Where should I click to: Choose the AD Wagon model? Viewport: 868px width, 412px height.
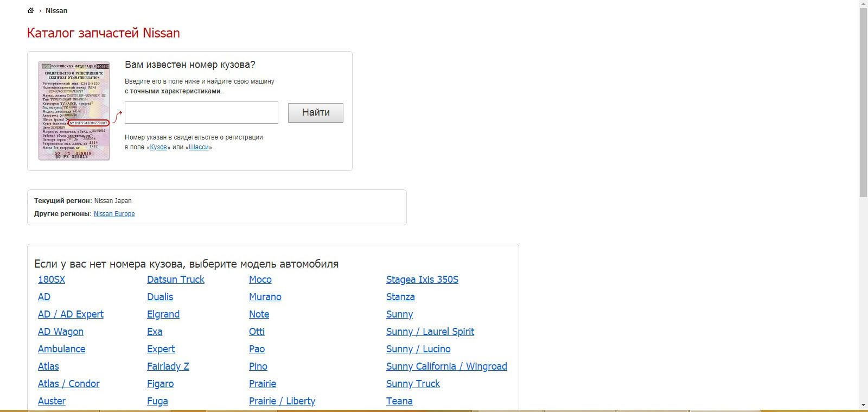[x=61, y=332]
